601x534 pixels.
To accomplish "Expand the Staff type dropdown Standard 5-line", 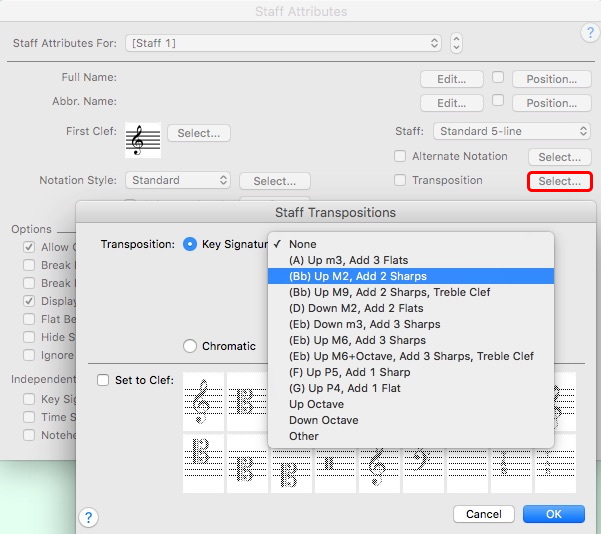I will pos(512,132).
